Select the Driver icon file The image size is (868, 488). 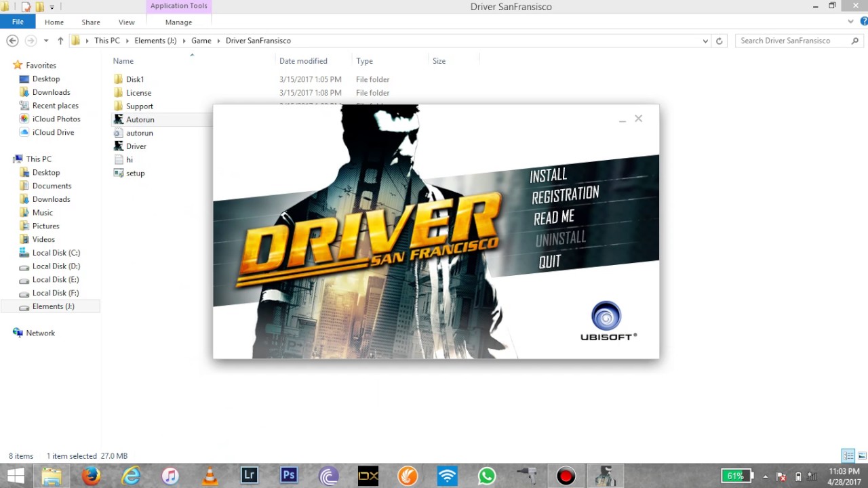click(136, 146)
